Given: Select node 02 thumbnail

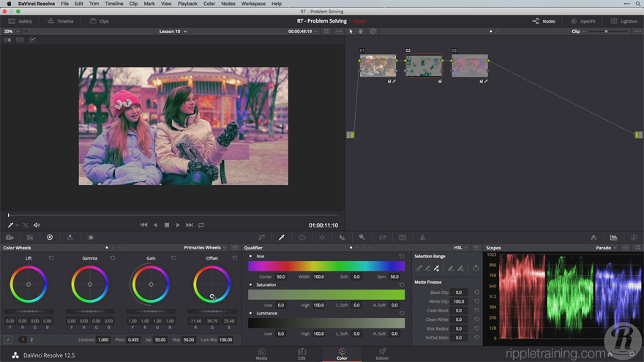Looking at the screenshot, I should 424,66.
